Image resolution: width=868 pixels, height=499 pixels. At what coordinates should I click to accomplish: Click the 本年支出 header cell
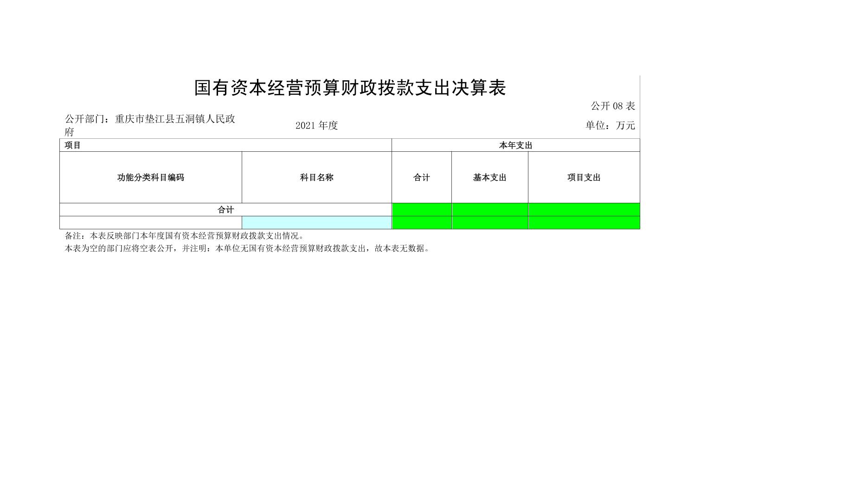(515, 145)
